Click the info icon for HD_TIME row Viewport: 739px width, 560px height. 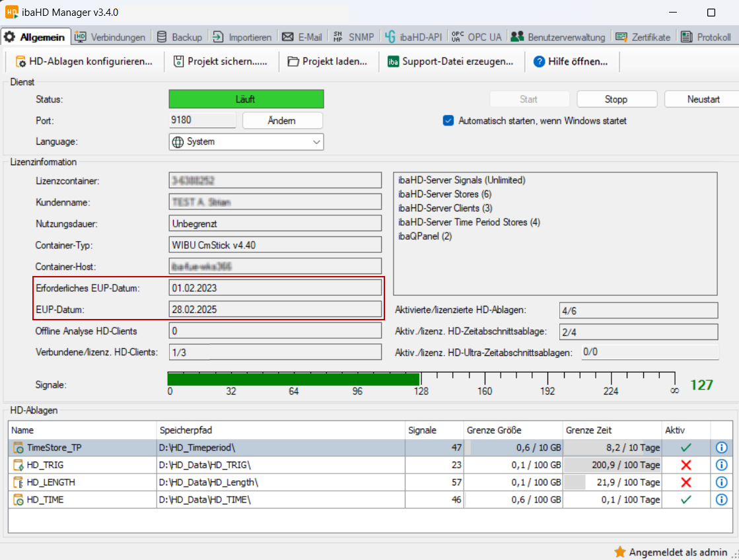721,500
